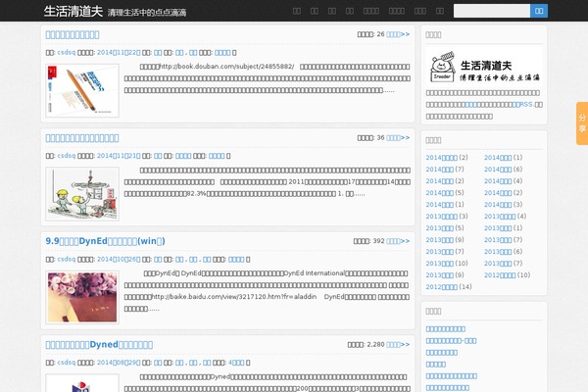Select baike.baidu.com URL text in DynEd post

coord(234,297)
